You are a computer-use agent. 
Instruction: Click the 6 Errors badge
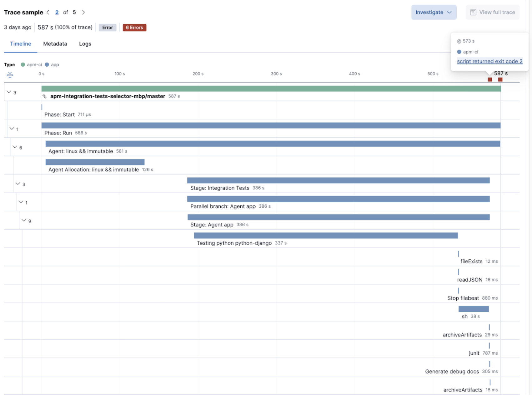click(x=134, y=28)
